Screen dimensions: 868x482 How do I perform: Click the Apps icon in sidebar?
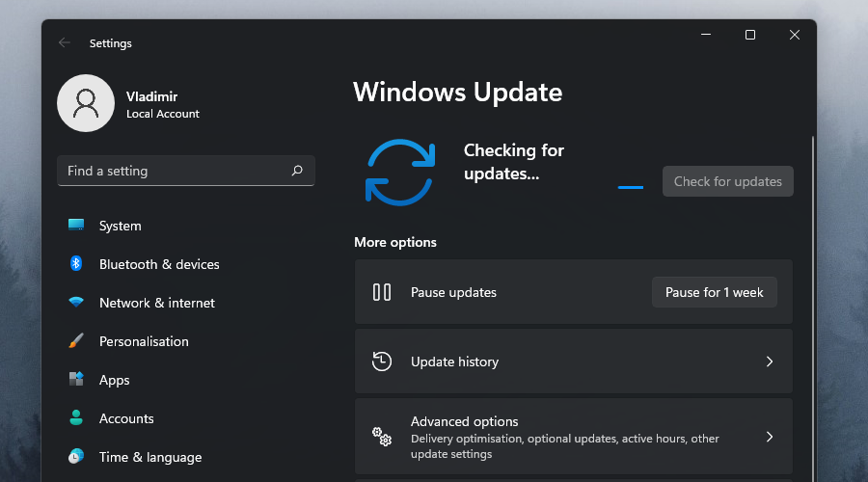coord(76,380)
